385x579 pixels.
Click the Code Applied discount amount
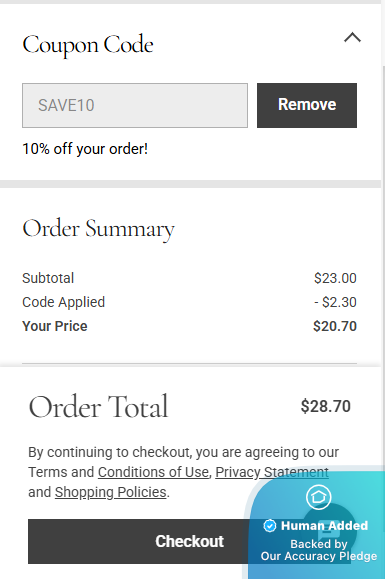335,302
